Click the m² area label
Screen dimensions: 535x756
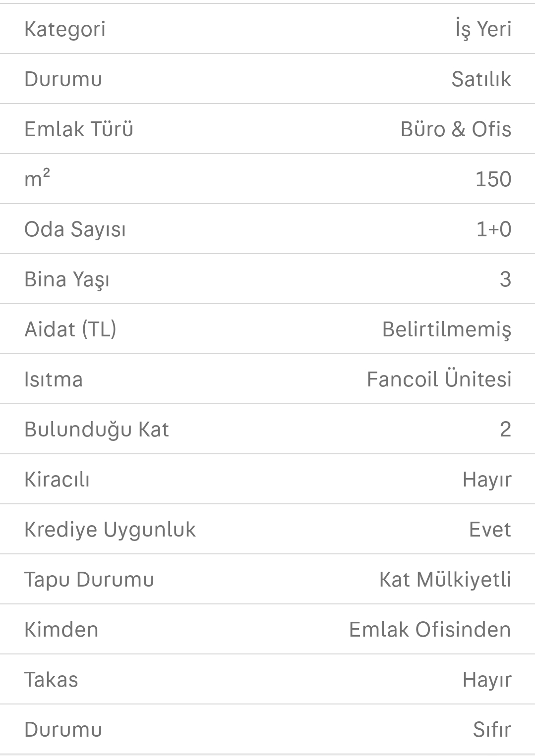click(x=37, y=179)
